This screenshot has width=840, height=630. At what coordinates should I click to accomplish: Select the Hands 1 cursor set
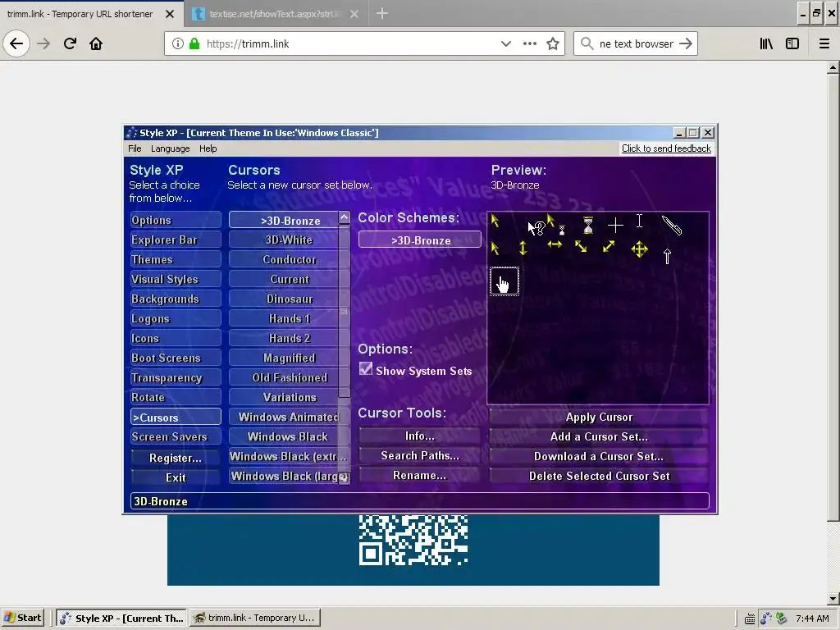pyautogui.click(x=284, y=319)
